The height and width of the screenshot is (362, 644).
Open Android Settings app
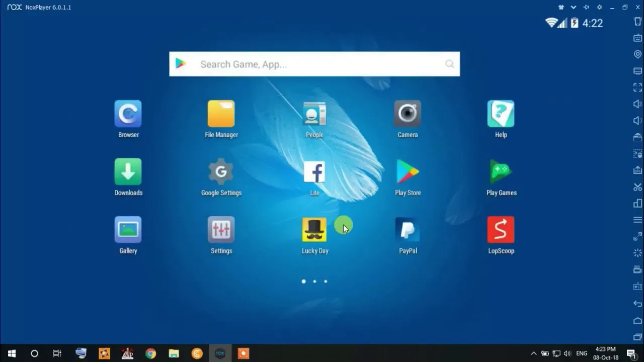click(x=221, y=230)
